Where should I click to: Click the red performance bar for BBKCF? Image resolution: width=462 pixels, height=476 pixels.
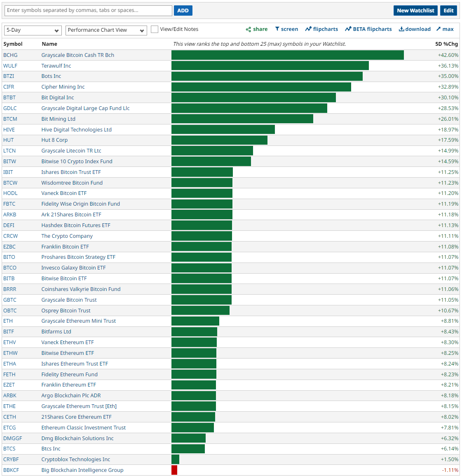[x=174, y=470]
